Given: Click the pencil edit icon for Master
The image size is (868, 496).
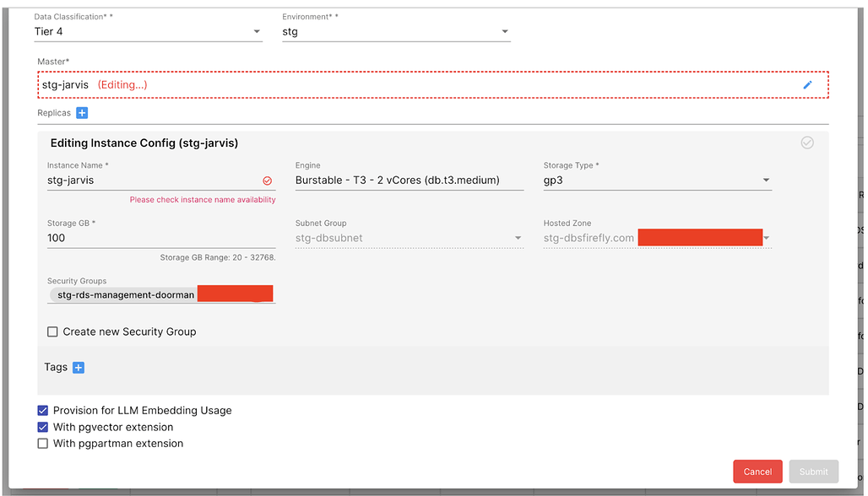Looking at the screenshot, I should click(807, 85).
